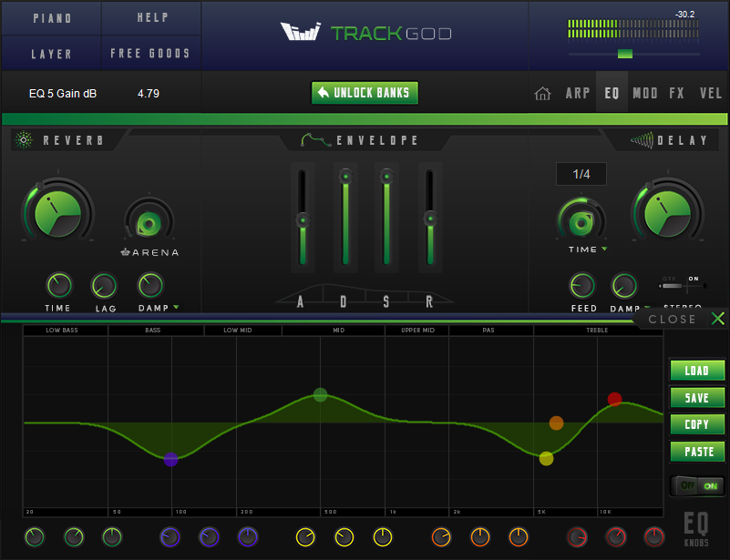The height and width of the screenshot is (560, 730).
Task: Open the 1/4 delay time selector
Action: point(581,174)
